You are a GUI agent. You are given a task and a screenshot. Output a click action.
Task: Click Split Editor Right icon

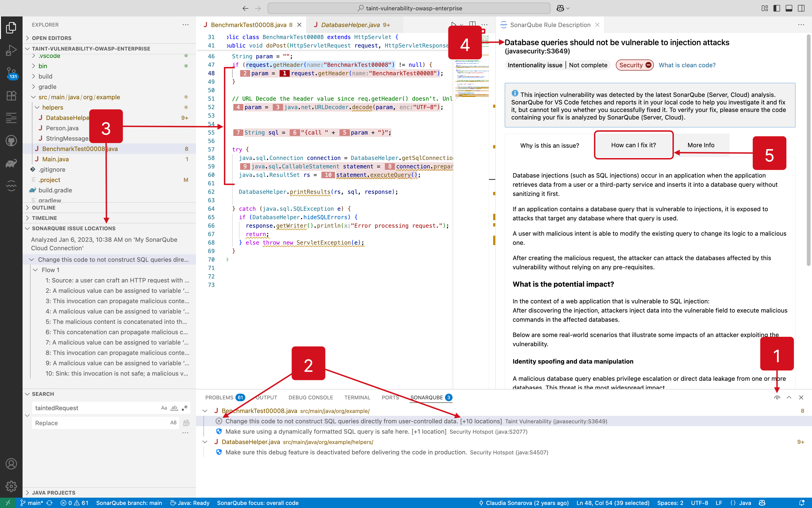click(x=472, y=24)
